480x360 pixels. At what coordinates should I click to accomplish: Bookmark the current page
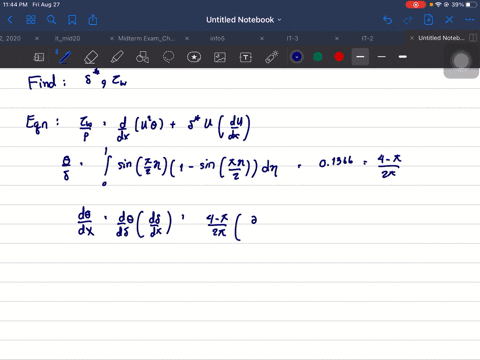click(72, 20)
